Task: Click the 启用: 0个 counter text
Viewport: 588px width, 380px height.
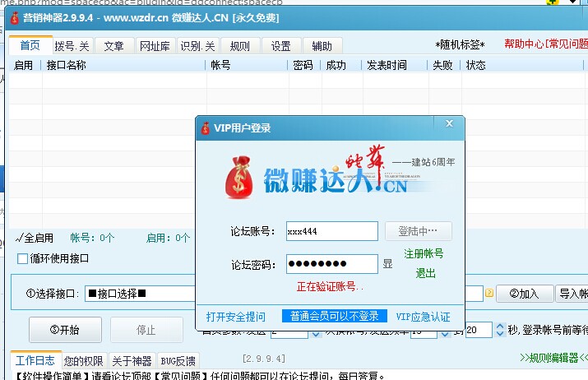Action: (x=168, y=238)
